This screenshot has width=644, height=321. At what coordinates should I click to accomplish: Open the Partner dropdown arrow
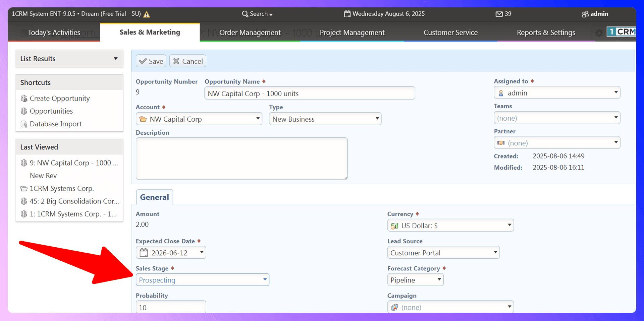616,142
